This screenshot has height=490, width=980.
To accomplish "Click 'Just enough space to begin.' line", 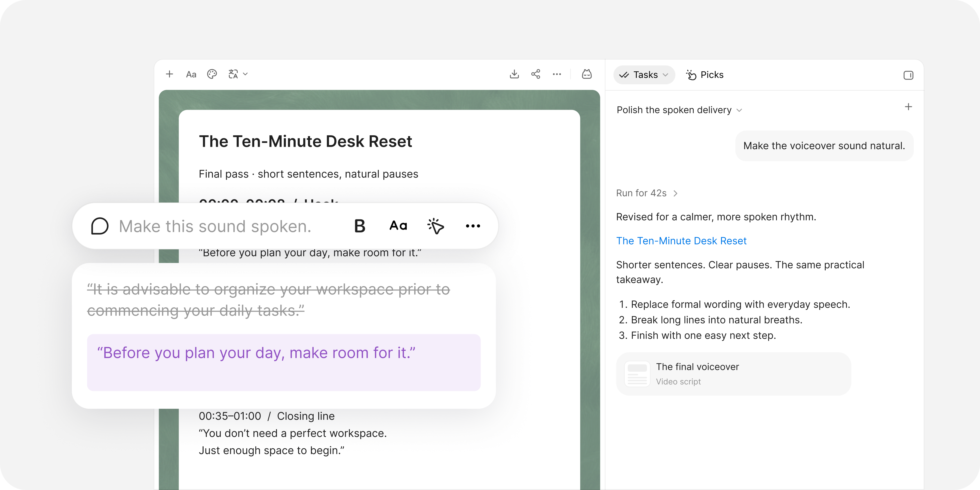I will [272, 451].
